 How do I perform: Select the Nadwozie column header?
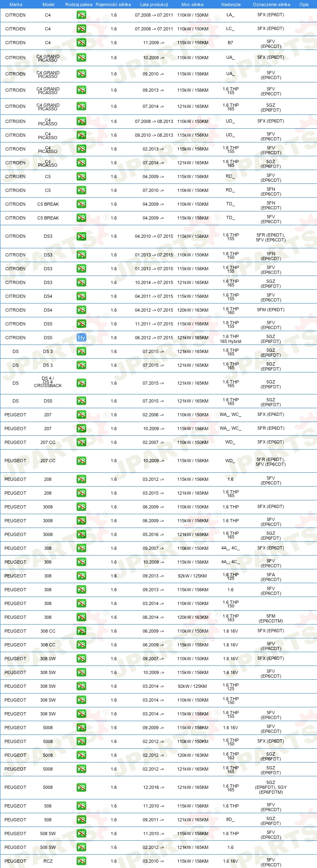[x=231, y=4]
